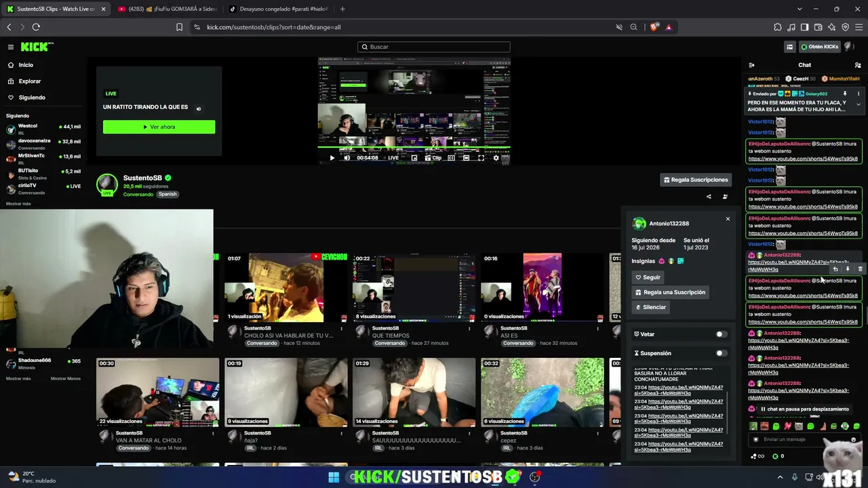Viewport: 868px width, 488px height.
Task: Open Siguiendo in the sidebar
Action: (31, 98)
